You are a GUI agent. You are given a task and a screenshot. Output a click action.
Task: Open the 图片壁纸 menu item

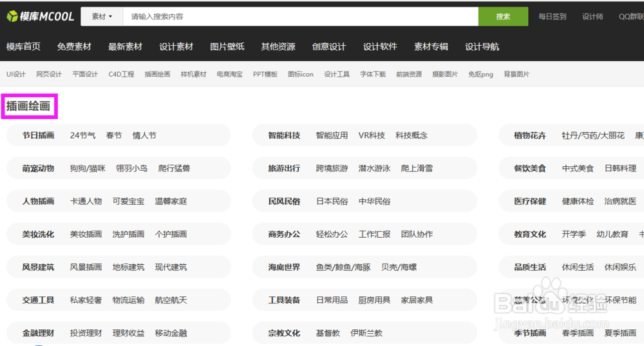227,46
